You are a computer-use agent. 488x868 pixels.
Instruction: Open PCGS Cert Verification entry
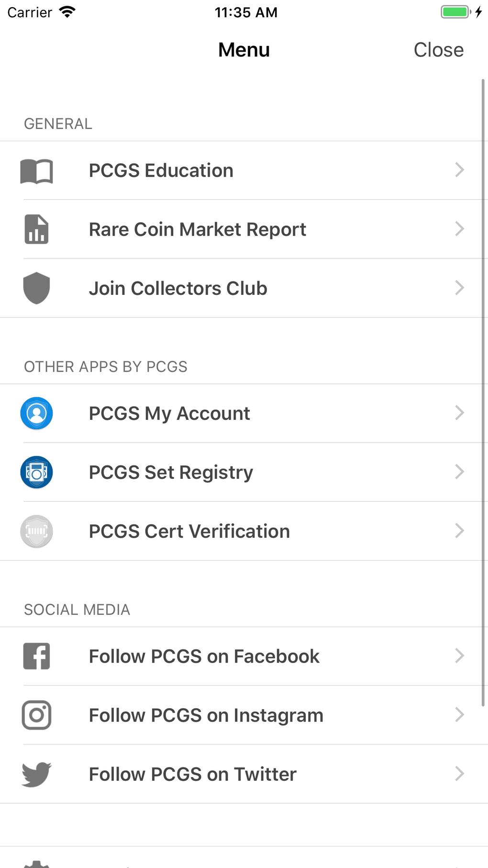tap(189, 531)
